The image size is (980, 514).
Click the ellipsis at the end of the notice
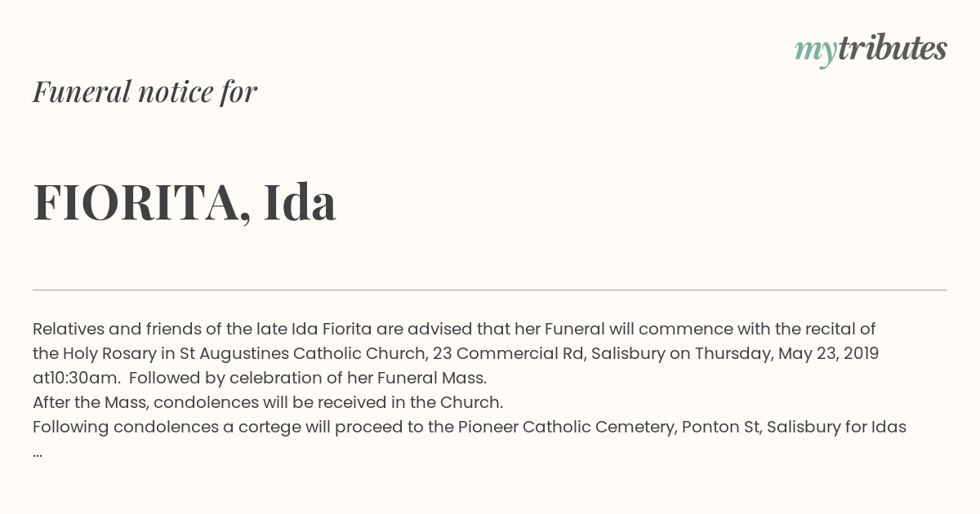coord(38,451)
